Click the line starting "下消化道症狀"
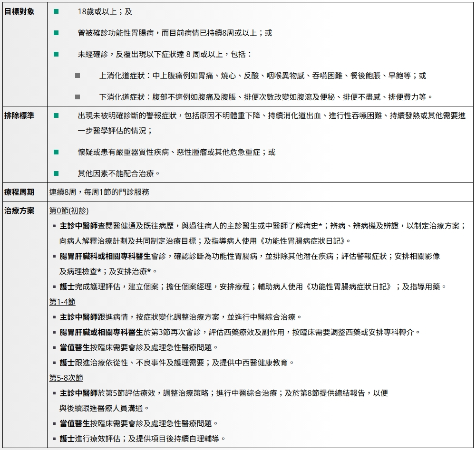Viewport: 476px width, 450px height. pyautogui.click(x=266, y=97)
